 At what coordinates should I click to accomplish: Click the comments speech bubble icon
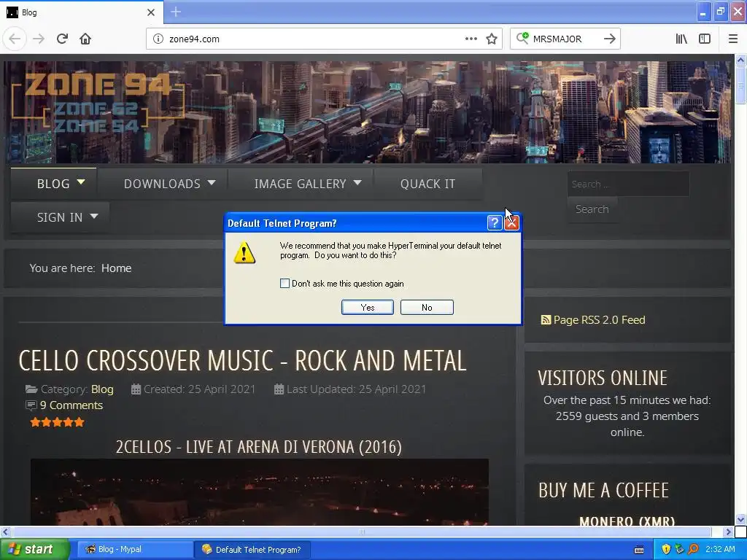point(31,405)
